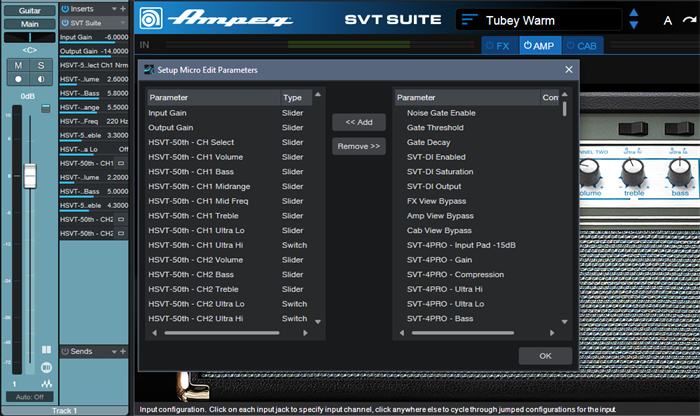Click the waveform icon at channel bottom

coord(46,384)
